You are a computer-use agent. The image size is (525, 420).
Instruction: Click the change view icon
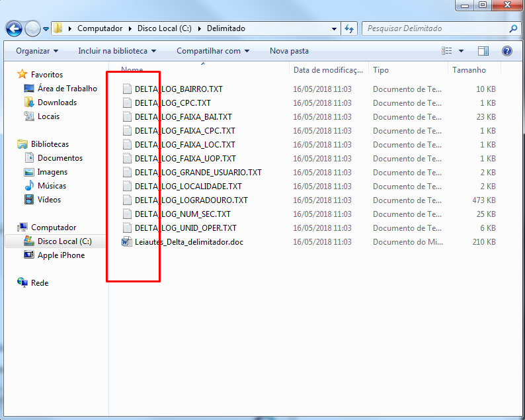[447, 51]
